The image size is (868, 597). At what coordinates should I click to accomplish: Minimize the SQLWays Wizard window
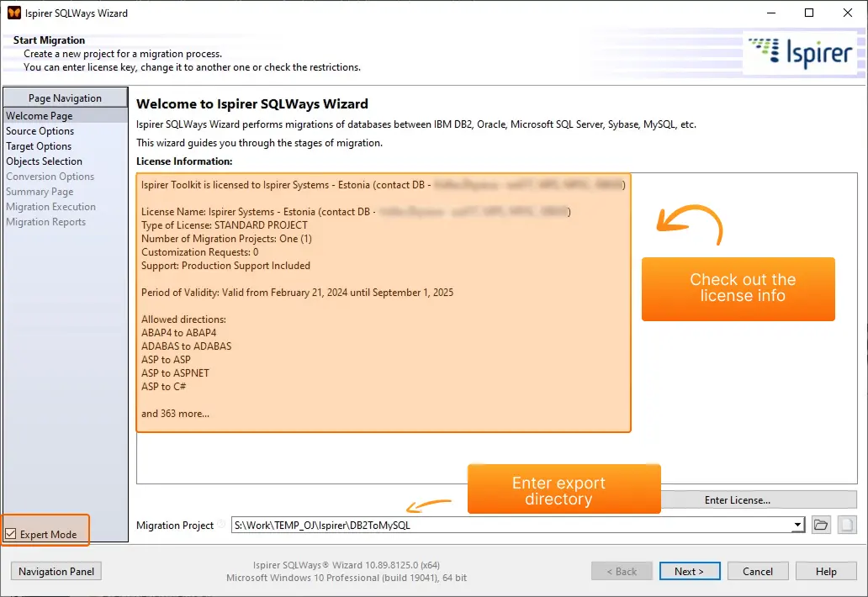click(771, 13)
